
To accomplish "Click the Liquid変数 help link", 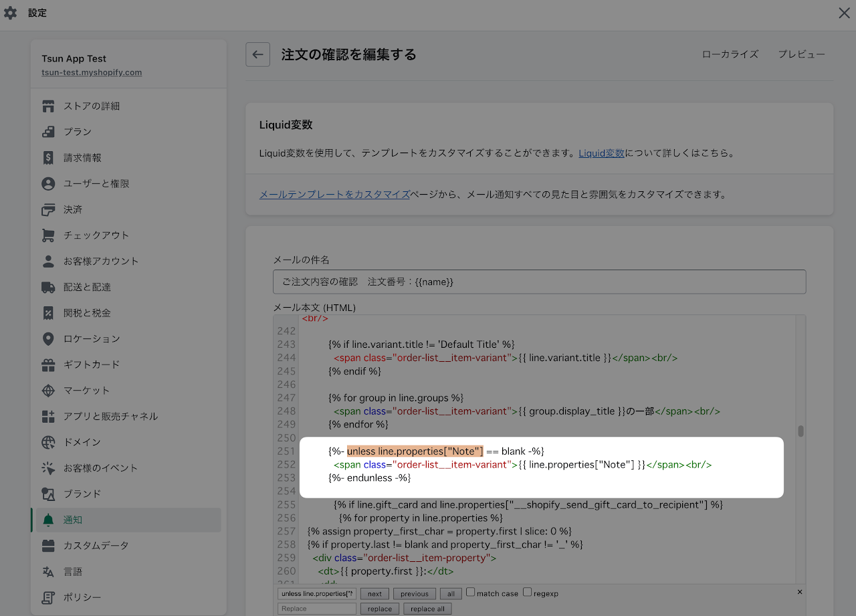I will coord(601,153).
